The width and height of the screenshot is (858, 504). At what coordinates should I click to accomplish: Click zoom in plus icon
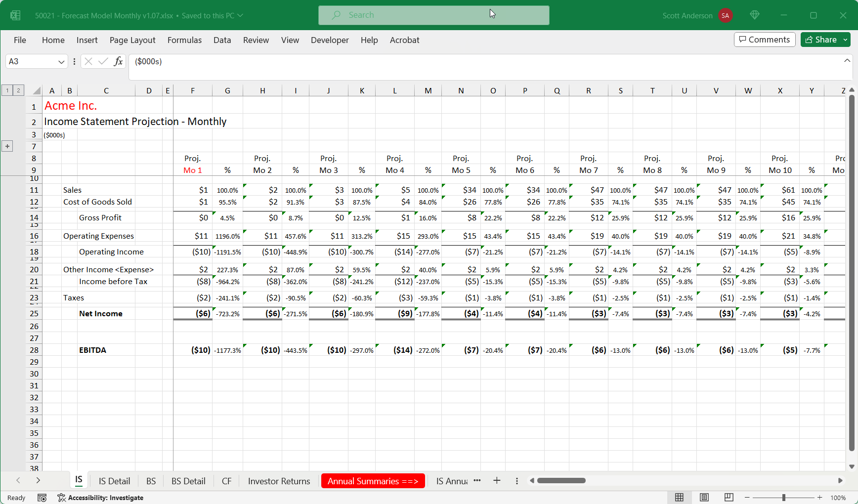pos(820,498)
